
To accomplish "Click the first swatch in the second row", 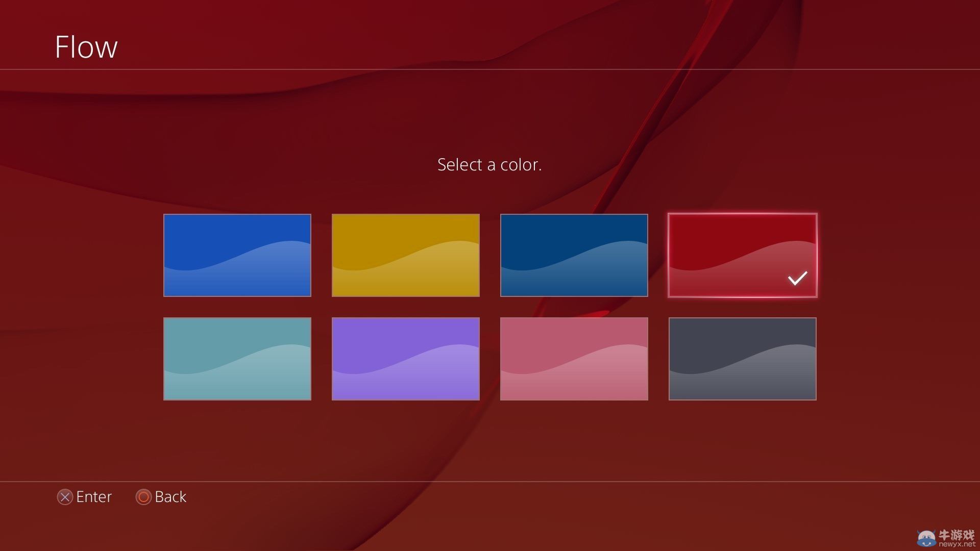I will [237, 358].
